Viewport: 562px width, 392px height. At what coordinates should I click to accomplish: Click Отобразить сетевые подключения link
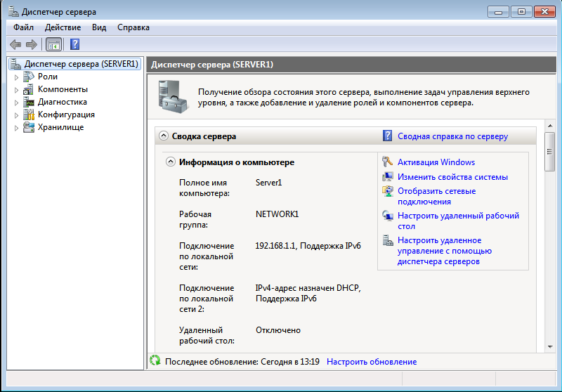(x=436, y=197)
